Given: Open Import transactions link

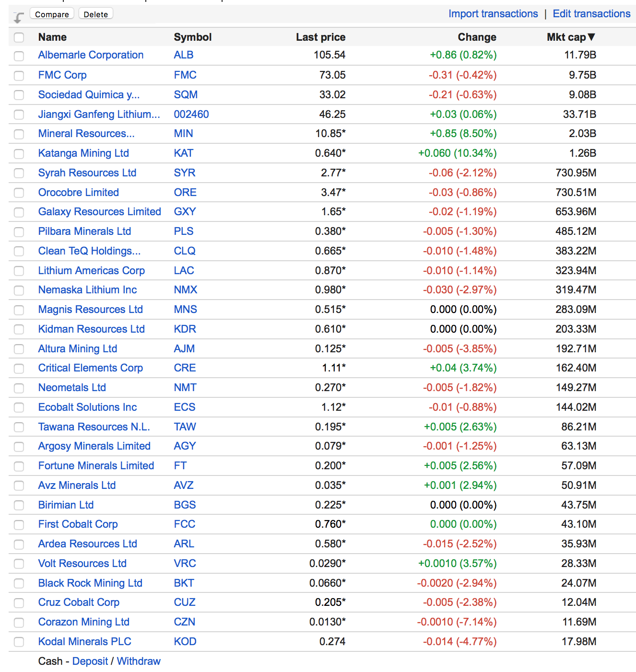Looking at the screenshot, I should [493, 14].
